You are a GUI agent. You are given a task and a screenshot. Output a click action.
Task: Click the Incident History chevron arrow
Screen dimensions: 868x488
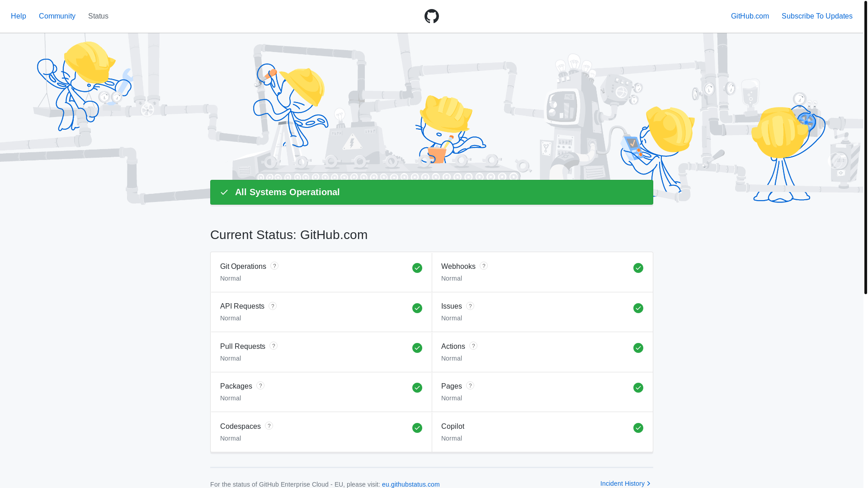(649, 483)
